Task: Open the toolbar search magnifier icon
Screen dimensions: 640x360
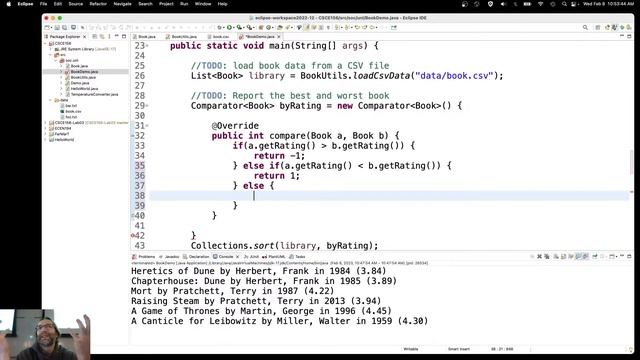Action: click(585, 27)
